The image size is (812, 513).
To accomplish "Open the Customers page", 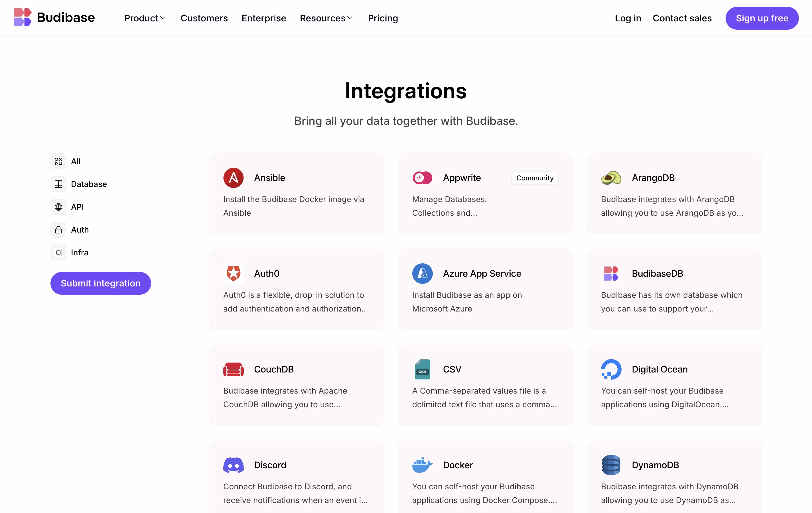I will (204, 18).
